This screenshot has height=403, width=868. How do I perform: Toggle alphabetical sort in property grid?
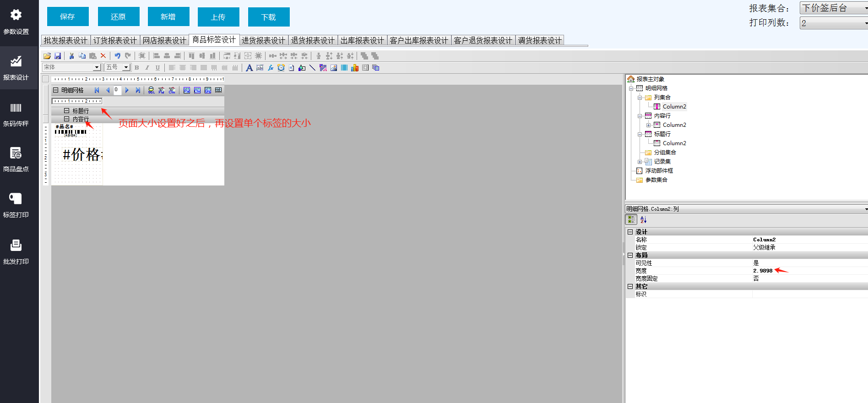coord(643,220)
